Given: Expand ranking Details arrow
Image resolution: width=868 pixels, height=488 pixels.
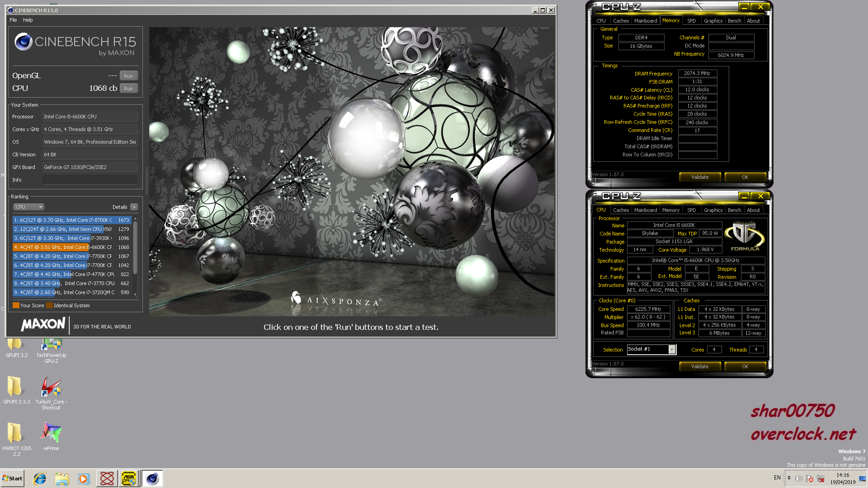Looking at the screenshot, I should click(134, 207).
